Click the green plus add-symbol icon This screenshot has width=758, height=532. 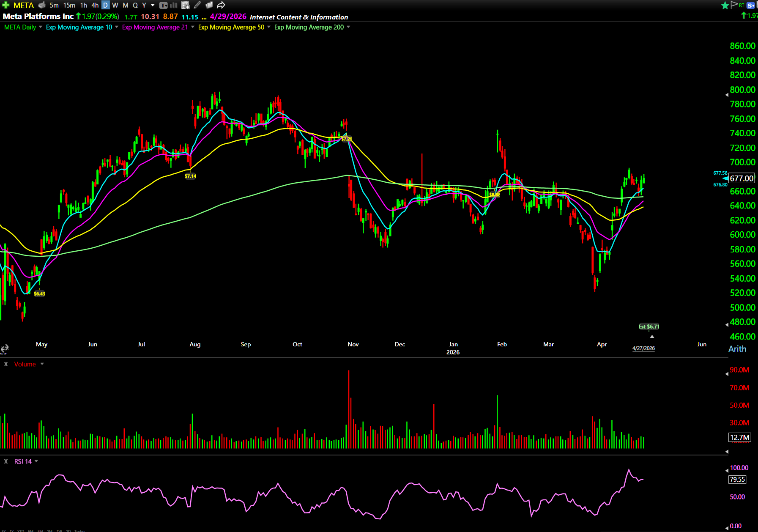point(6,5)
